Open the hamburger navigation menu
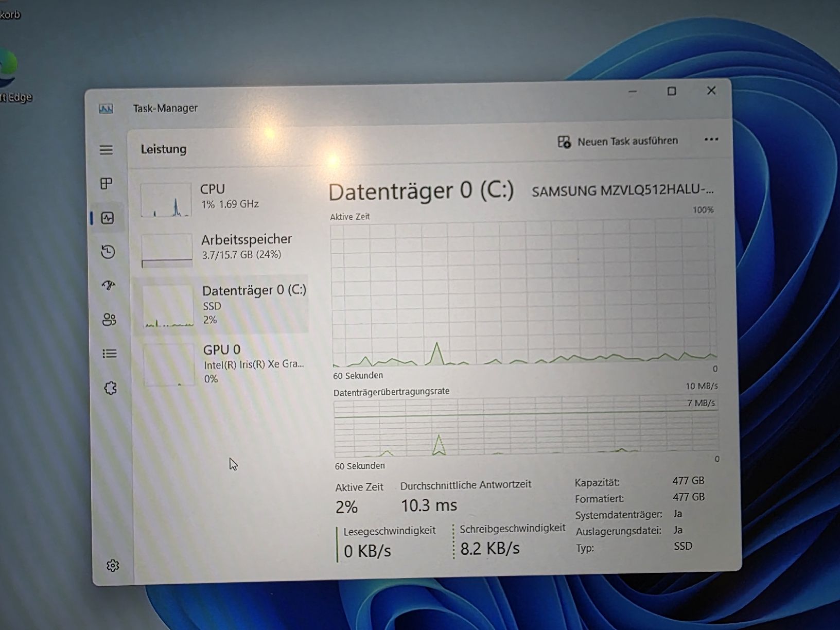The height and width of the screenshot is (630, 840). click(106, 150)
